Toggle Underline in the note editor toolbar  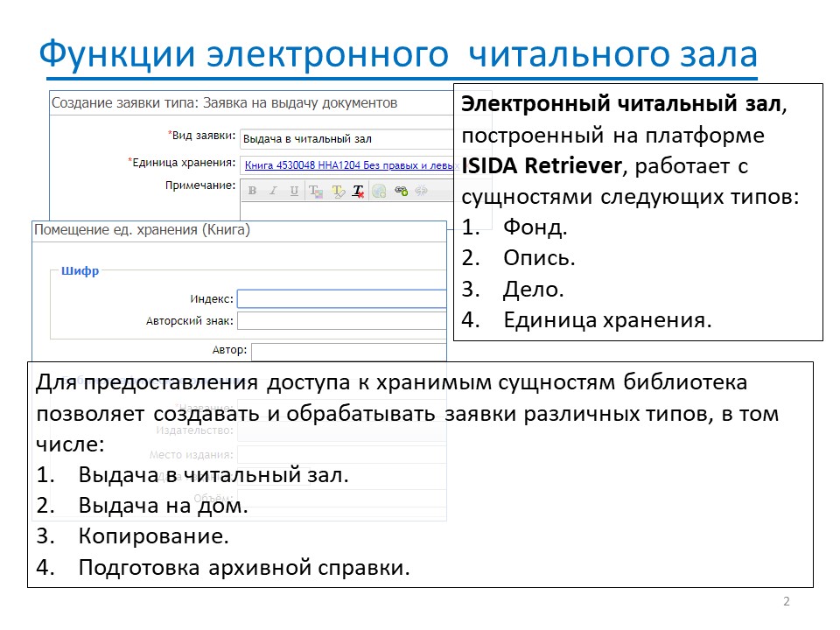coord(294,191)
